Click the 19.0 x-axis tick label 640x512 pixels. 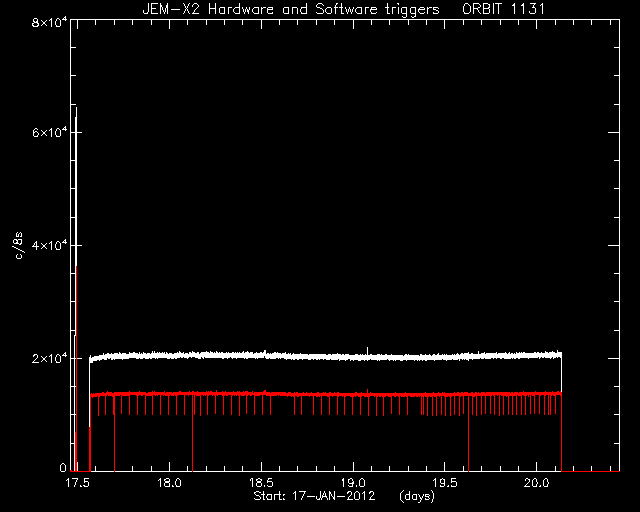[353, 483]
